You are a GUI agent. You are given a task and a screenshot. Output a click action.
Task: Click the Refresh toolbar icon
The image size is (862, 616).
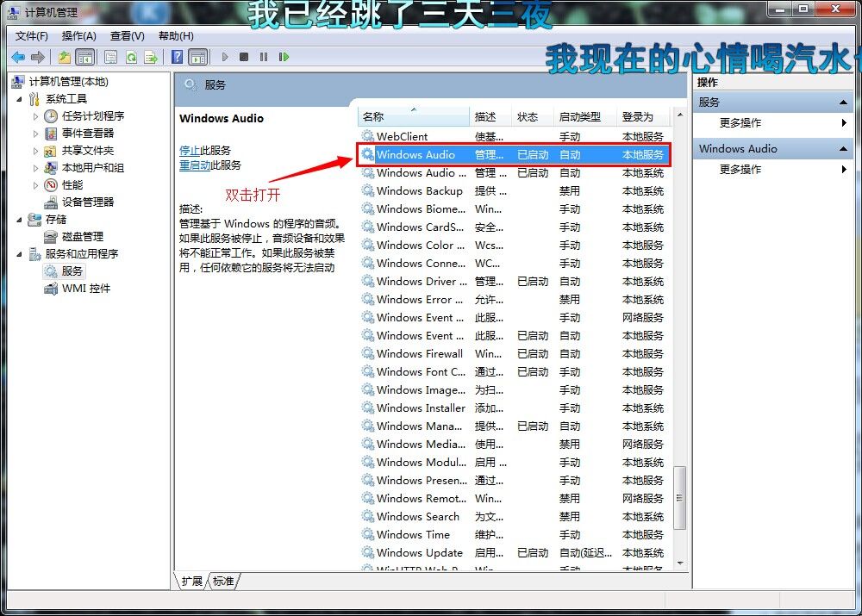pyautogui.click(x=131, y=57)
